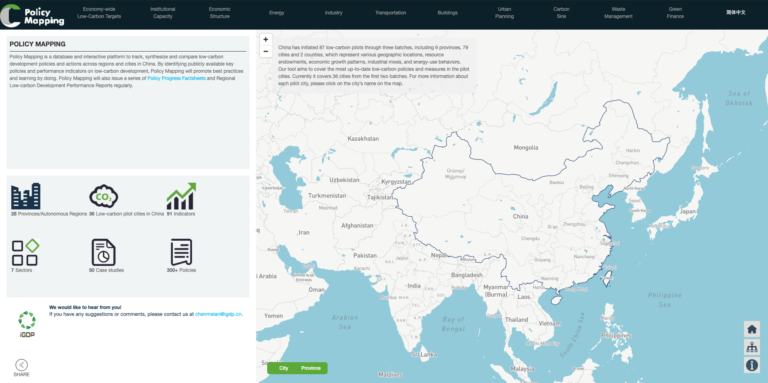The image size is (768, 383).
Task: Open the hierarchy chart icon
Action: coord(752,347)
